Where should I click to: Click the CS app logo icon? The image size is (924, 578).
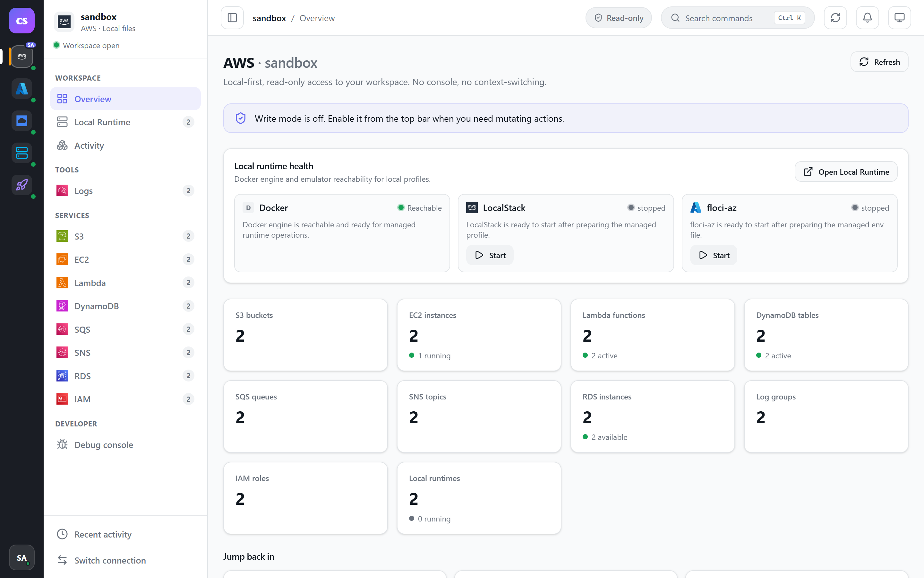point(22,20)
